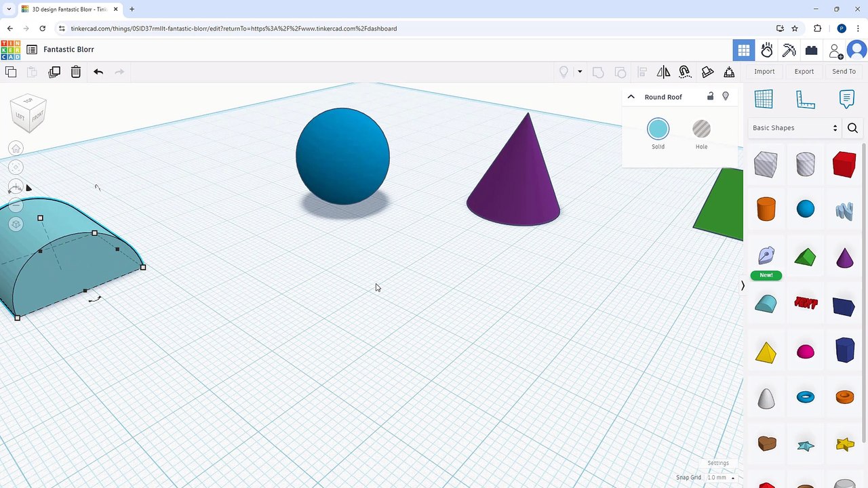
Task: Duplicate and repeat the selection
Action: (54, 72)
